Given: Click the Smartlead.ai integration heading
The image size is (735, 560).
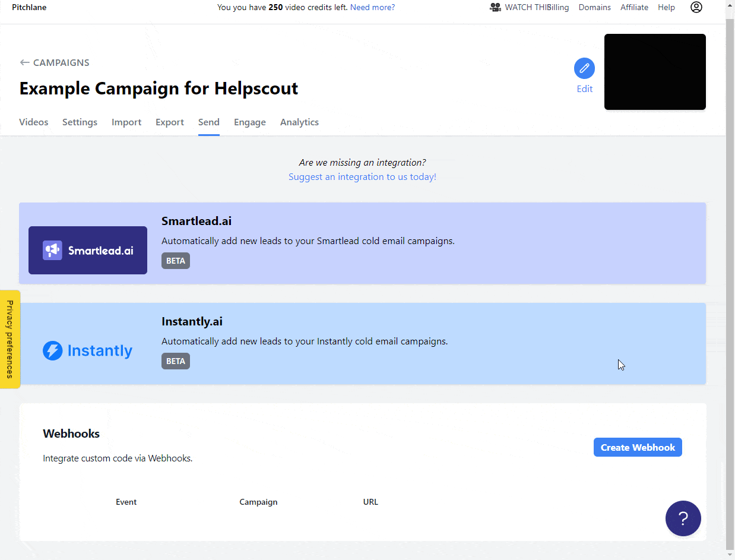Looking at the screenshot, I should coord(197,221).
